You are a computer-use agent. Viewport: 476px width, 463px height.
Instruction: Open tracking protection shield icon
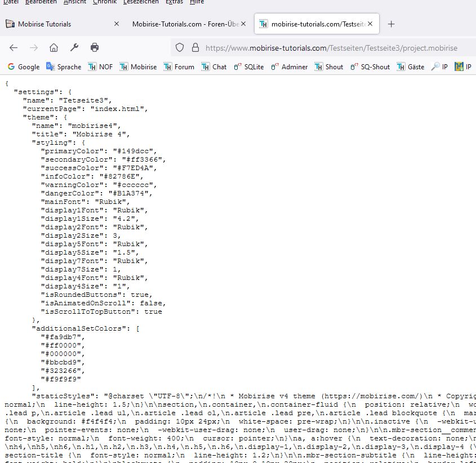180,48
